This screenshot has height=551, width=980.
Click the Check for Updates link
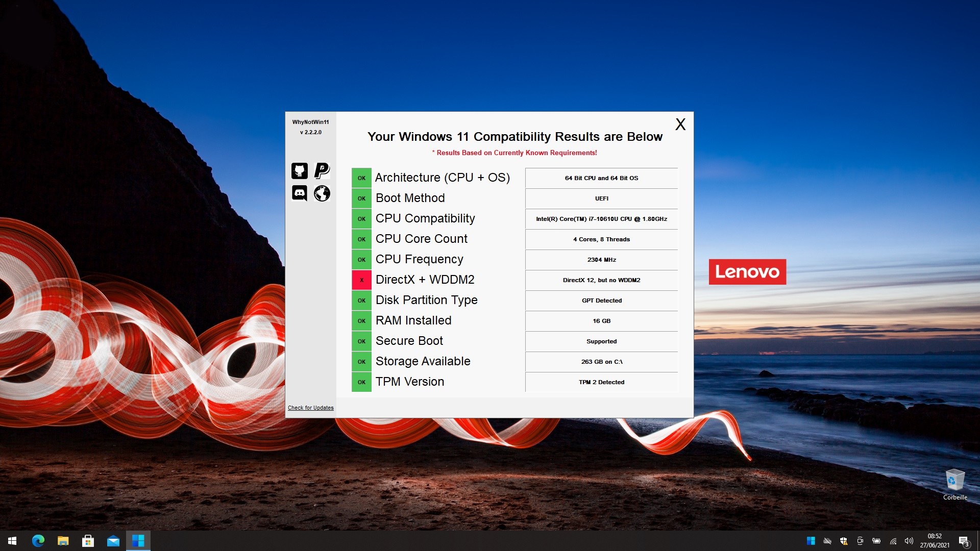[310, 408]
